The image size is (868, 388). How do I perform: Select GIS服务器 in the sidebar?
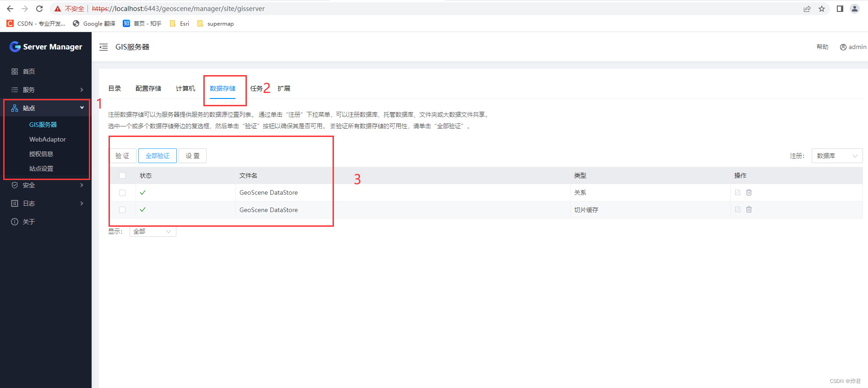pyautogui.click(x=43, y=125)
